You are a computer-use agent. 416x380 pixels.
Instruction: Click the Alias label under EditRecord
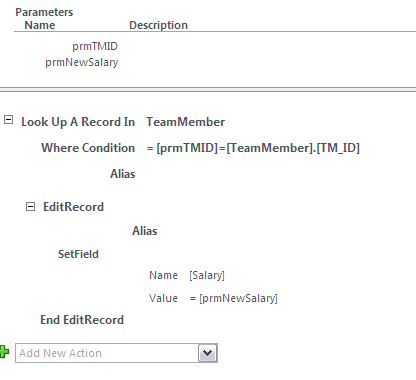pos(145,231)
